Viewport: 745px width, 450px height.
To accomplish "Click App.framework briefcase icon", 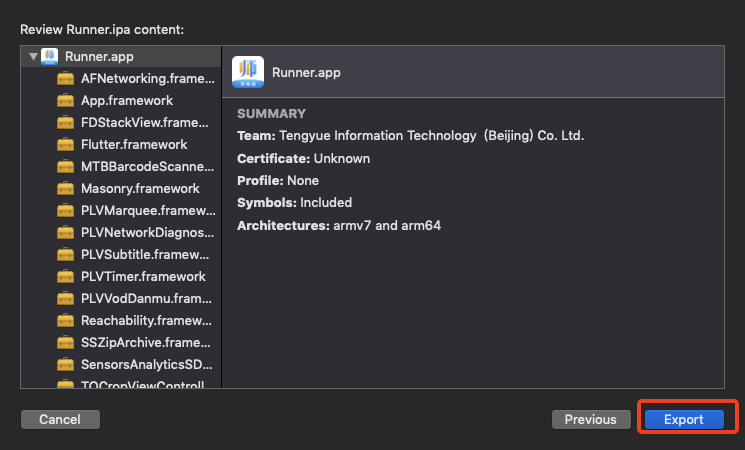I will click(x=65, y=100).
